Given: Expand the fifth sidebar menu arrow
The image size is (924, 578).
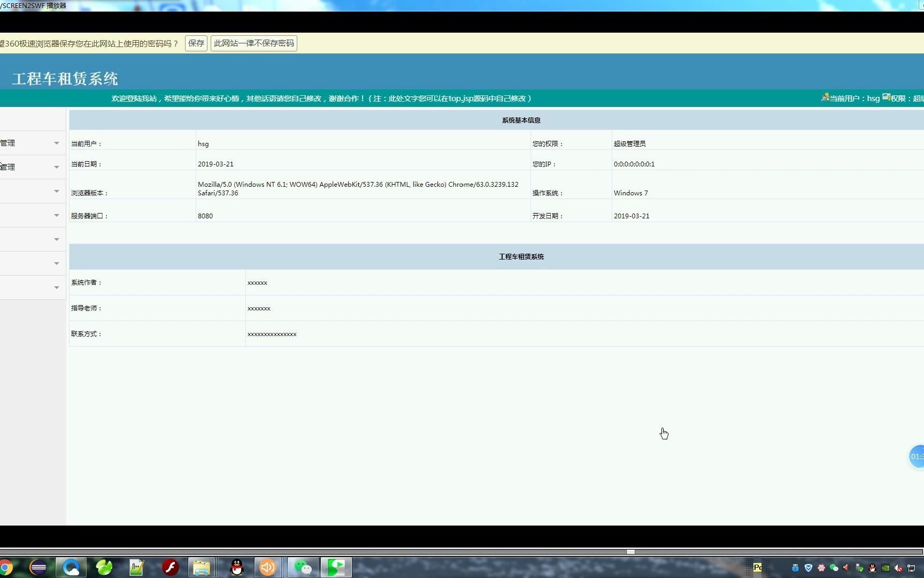Looking at the screenshot, I should pos(56,239).
